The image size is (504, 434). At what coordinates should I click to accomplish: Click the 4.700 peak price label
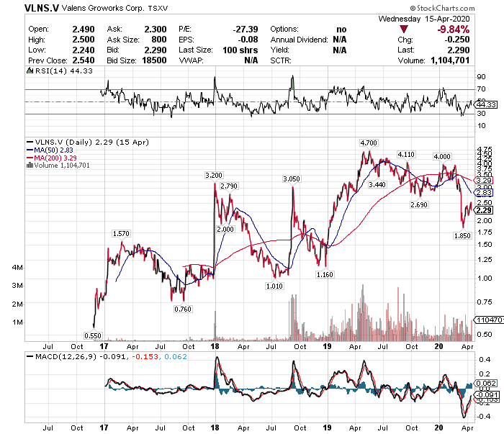click(369, 143)
